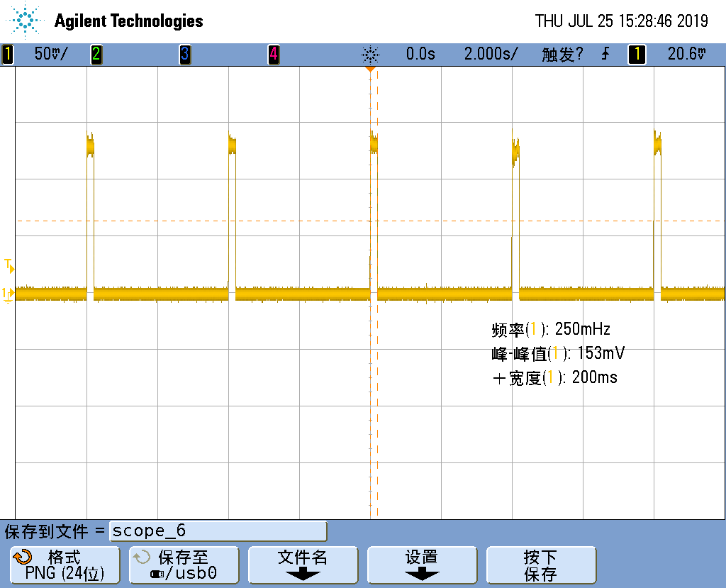
Task: Click the 2.000s/ timebase setting
Action: click(491, 54)
